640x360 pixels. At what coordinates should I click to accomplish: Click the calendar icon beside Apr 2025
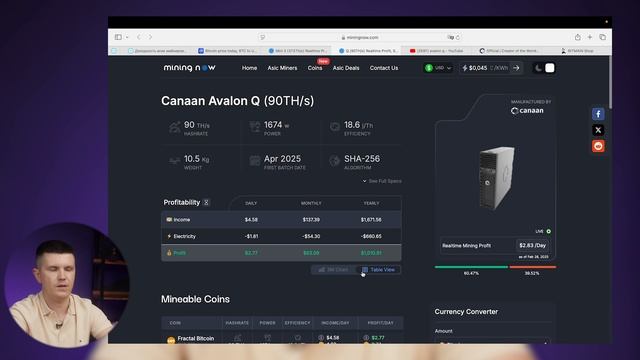pos(255,161)
